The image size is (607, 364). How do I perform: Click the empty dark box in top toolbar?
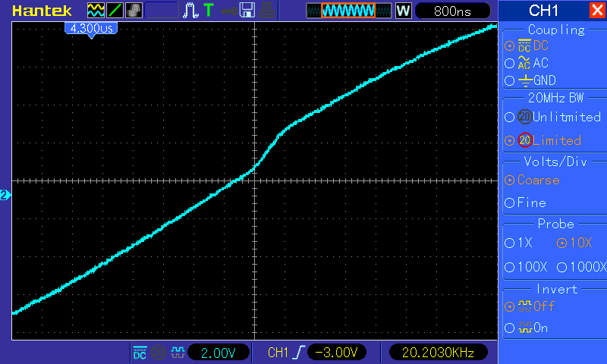pos(162,11)
